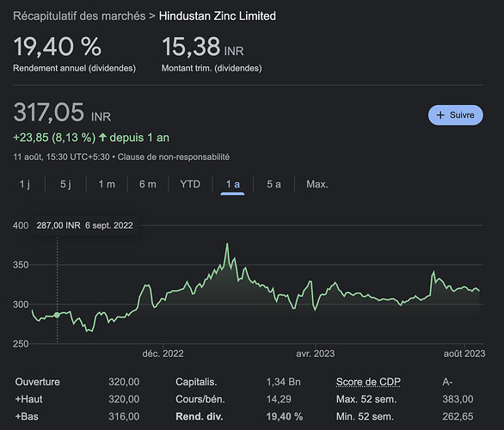This screenshot has width=504, height=430.
Task: Click the août 2023 axis label
Action: point(464,353)
